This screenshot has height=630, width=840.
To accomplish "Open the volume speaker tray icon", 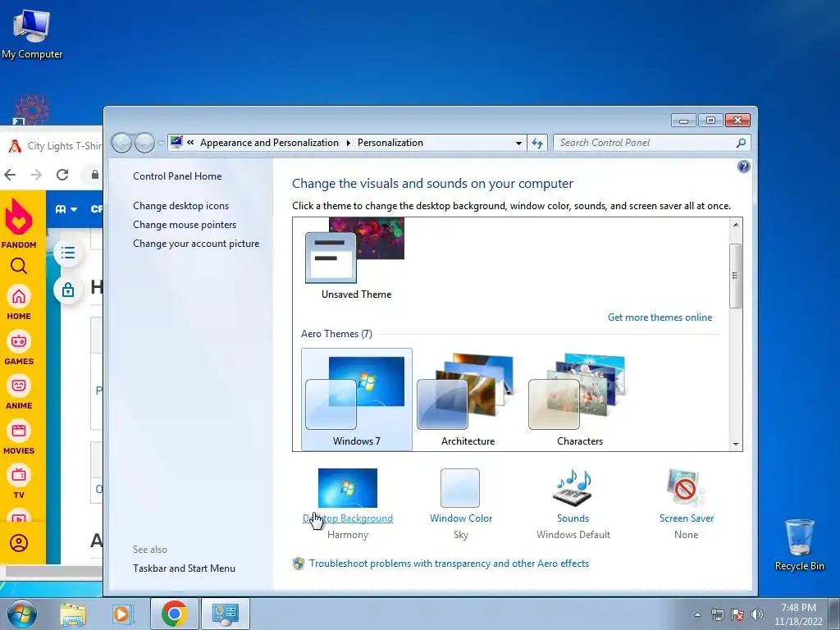I will click(757, 614).
